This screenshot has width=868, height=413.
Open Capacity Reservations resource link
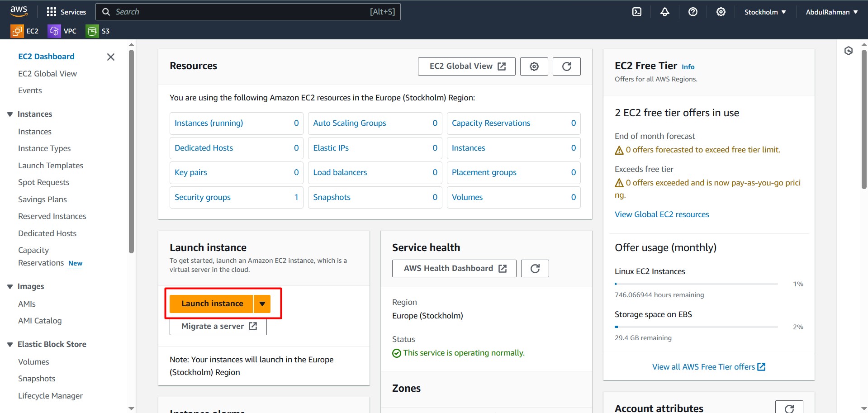[x=491, y=123]
